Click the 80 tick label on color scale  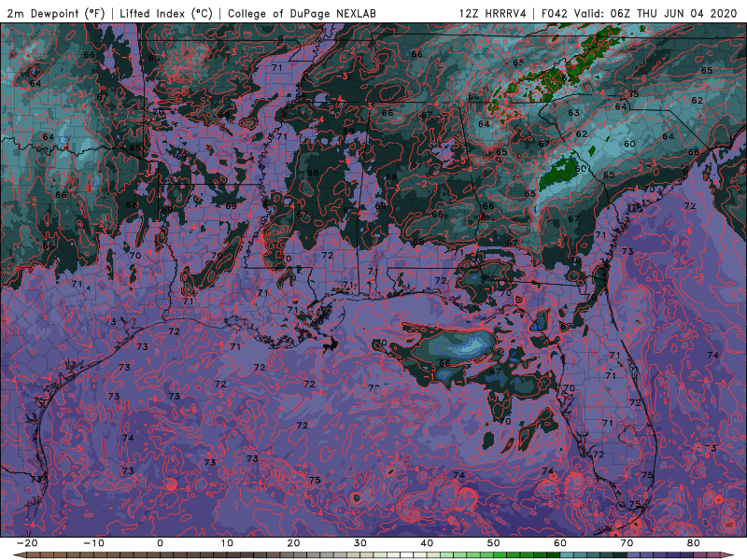694,543
